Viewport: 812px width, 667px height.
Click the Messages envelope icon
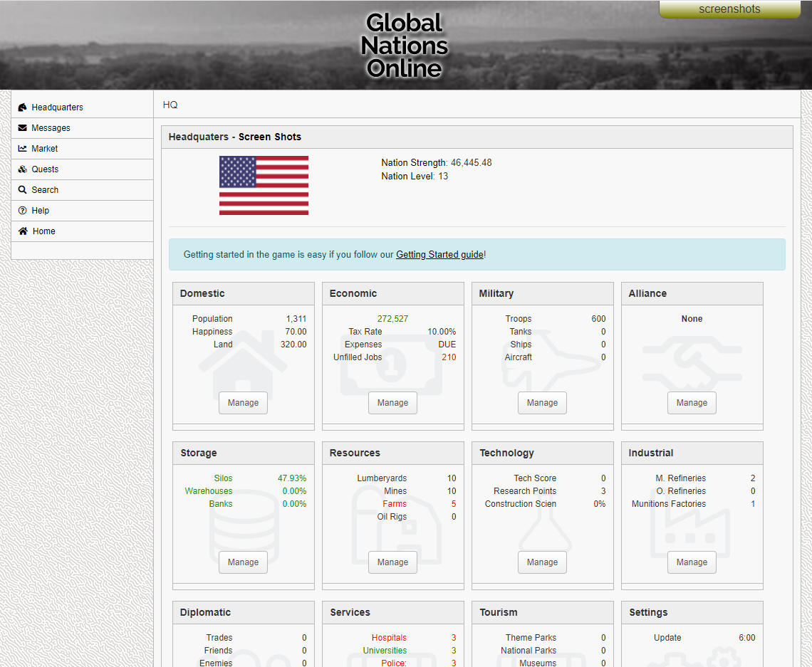coord(23,128)
